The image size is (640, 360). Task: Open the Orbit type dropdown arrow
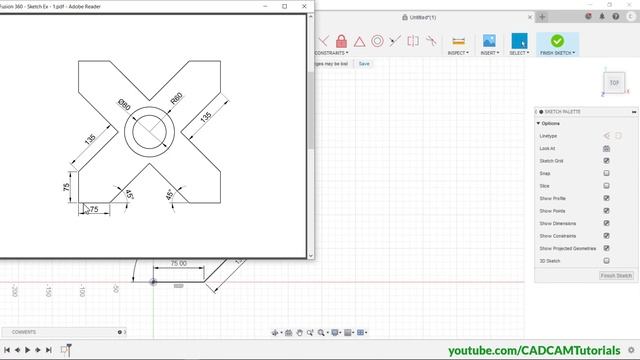[x=281, y=333]
